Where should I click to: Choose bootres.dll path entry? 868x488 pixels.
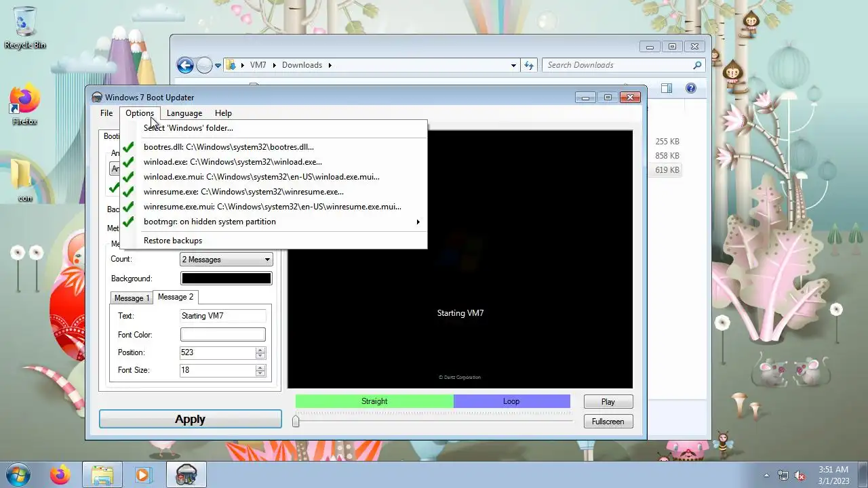[274, 146]
